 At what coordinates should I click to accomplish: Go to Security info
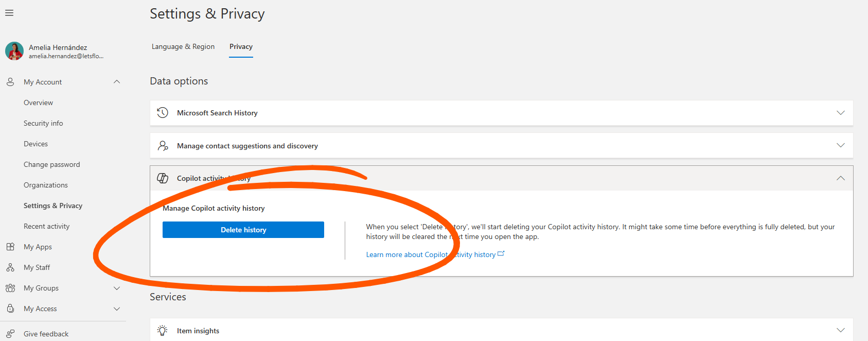pos(43,123)
